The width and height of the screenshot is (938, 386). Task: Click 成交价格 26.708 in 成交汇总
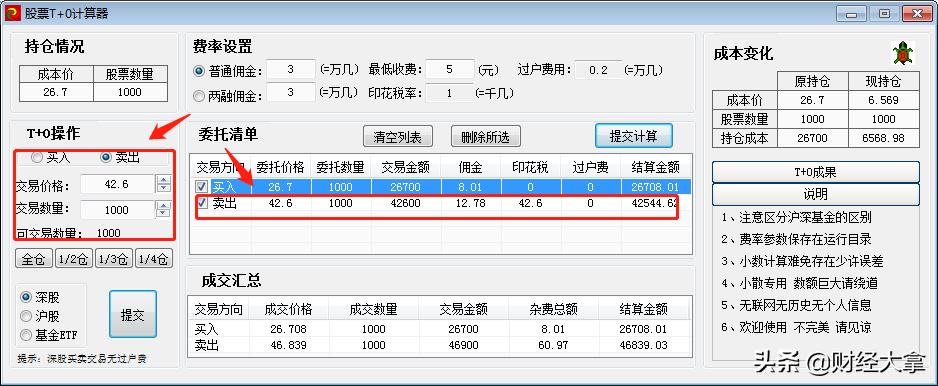(288, 329)
